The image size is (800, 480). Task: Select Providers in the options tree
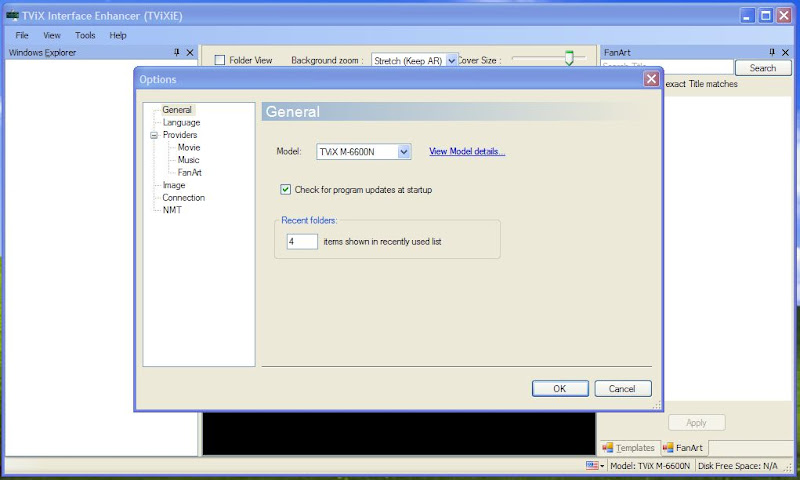(180, 135)
